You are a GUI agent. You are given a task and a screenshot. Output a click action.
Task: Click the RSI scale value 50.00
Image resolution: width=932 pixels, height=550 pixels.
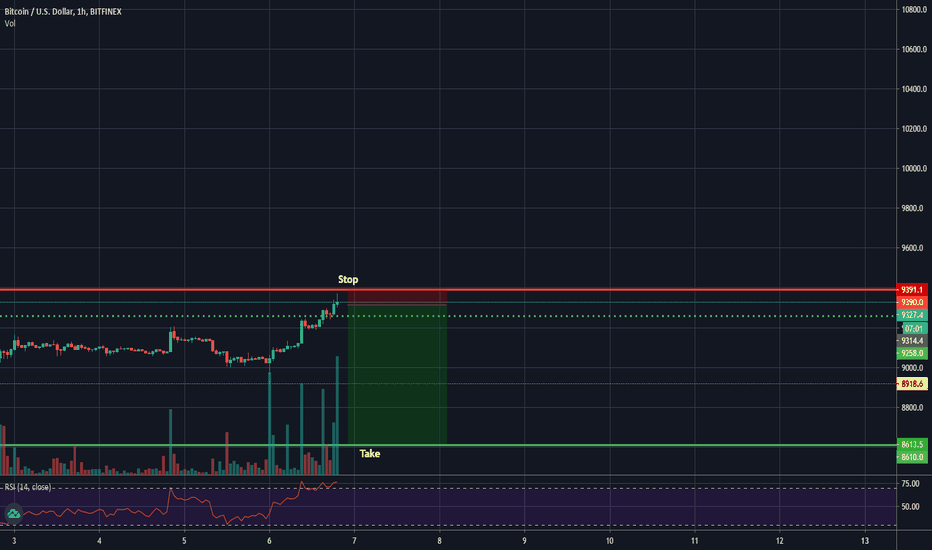[x=910, y=507]
